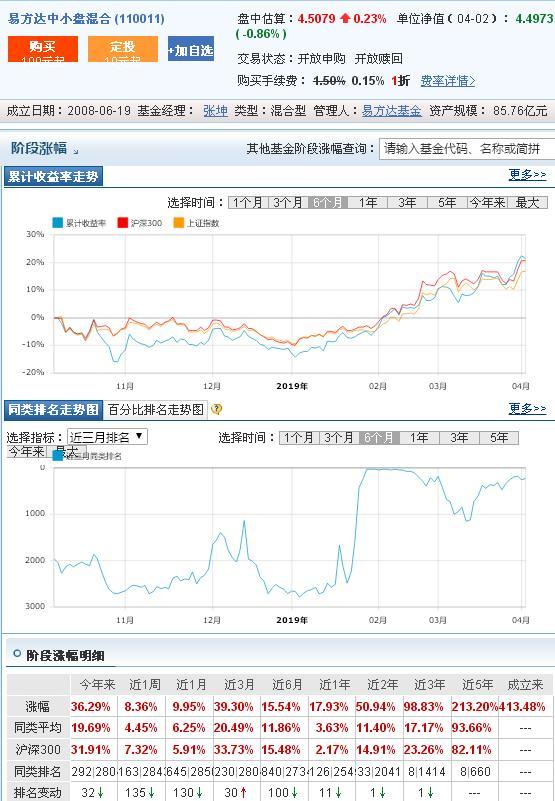
Task: Toggle the blue ranking chart legend swatch
Action: click(58, 456)
